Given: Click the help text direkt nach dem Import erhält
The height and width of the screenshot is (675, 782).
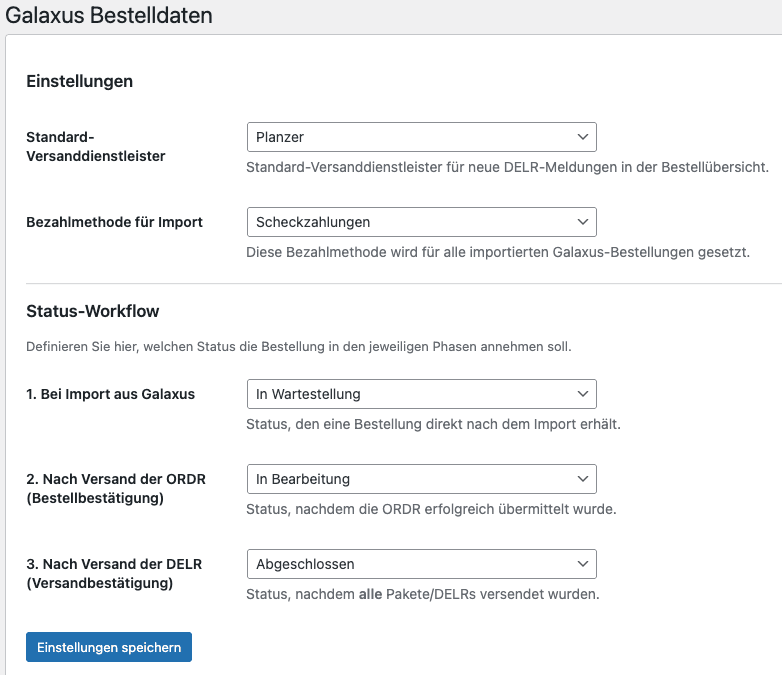Looking at the screenshot, I should 433,424.
